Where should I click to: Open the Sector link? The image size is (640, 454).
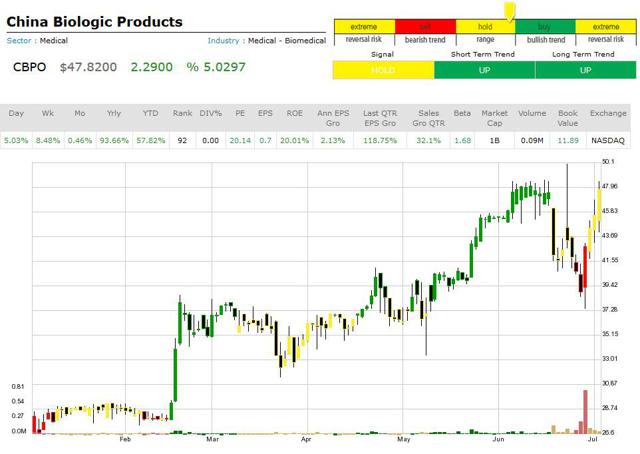tap(19, 40)
